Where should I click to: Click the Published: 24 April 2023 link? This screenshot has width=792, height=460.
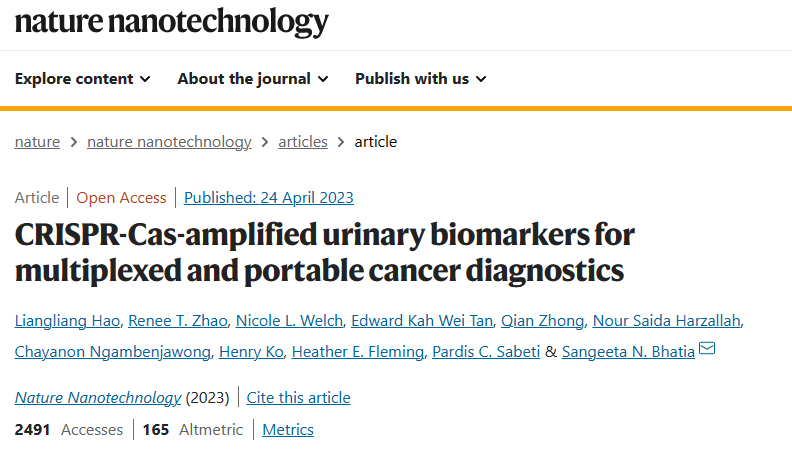(269, 197)
